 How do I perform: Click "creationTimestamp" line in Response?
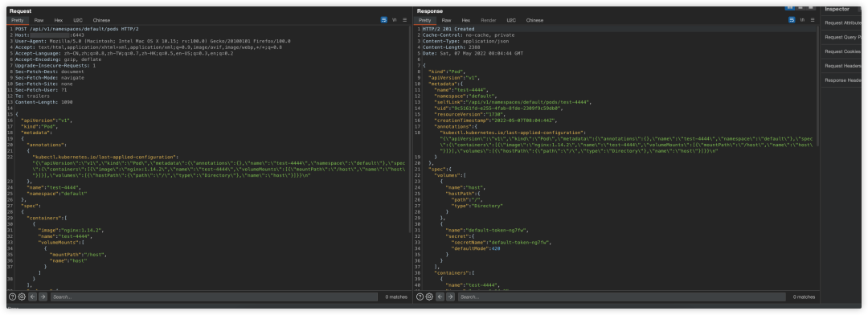[495, 120]
